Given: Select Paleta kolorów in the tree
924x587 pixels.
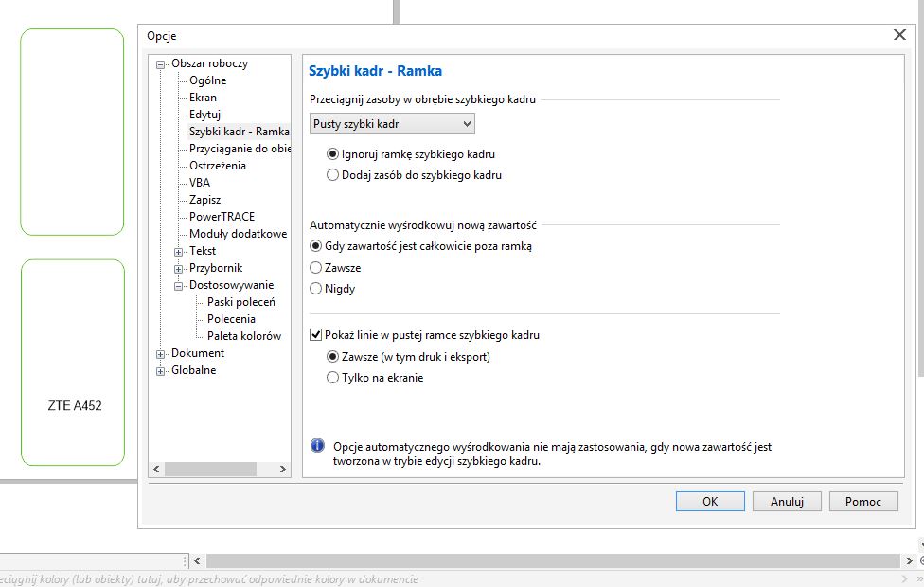Looking at the screenshot, I should [x=244, y=336].
